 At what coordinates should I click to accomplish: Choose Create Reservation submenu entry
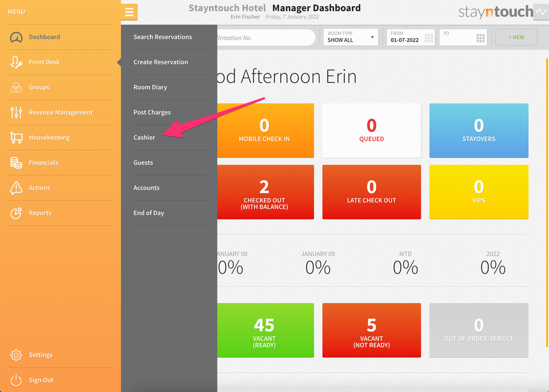pyautogui.click(x=161, y=62)
